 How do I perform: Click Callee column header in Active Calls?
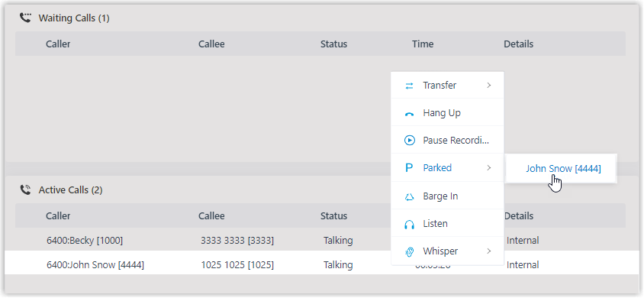click(x=211, y=215)
